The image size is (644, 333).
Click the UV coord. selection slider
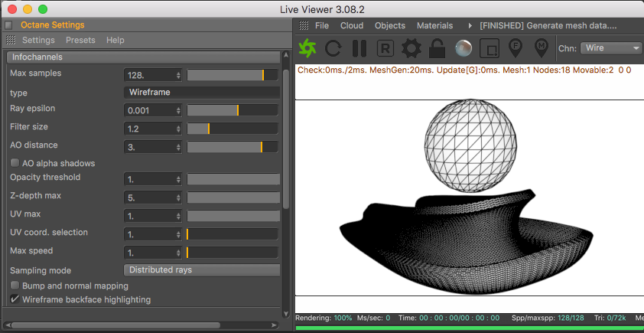point(233,234)
